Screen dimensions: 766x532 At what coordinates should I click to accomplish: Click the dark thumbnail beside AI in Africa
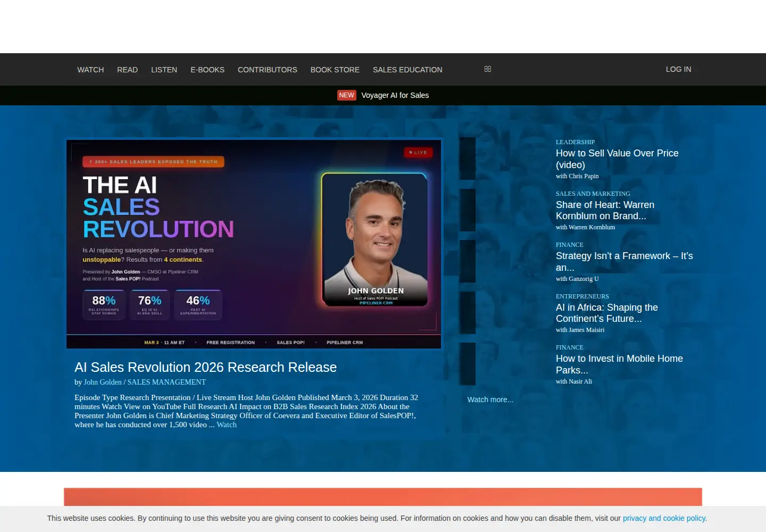coord(468,313)
